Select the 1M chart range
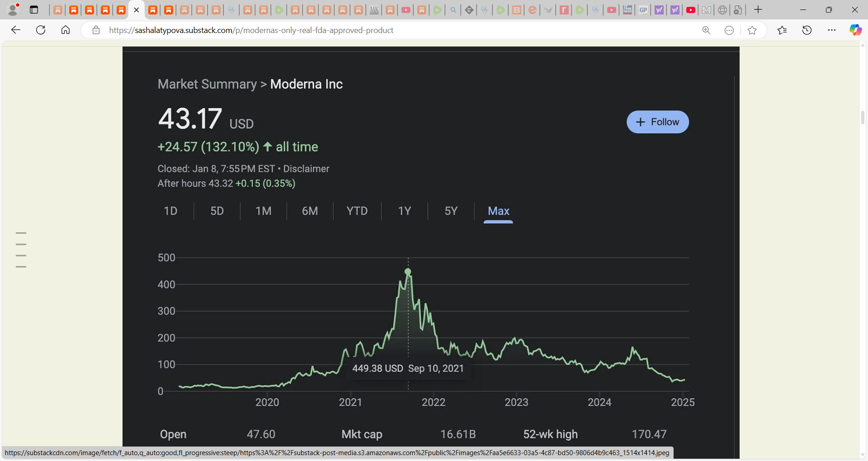The width and height of the screenshot is (868, 461). point(264,211)
